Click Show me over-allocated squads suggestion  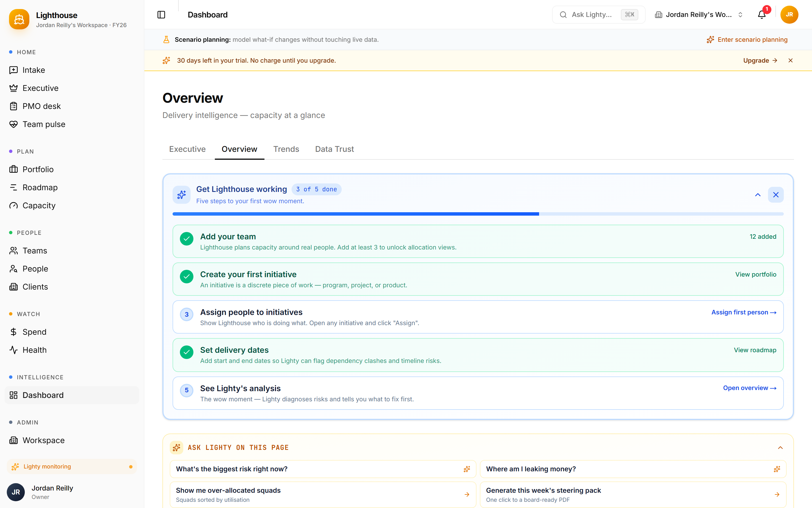click(323, 494)
